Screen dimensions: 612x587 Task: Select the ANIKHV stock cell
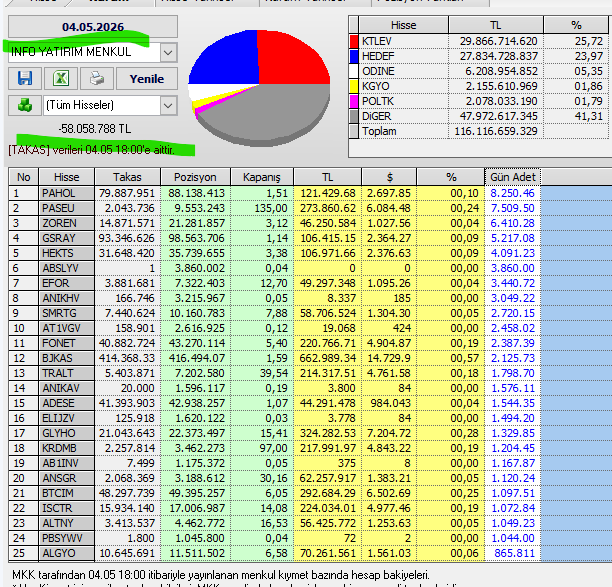[67, 298]
